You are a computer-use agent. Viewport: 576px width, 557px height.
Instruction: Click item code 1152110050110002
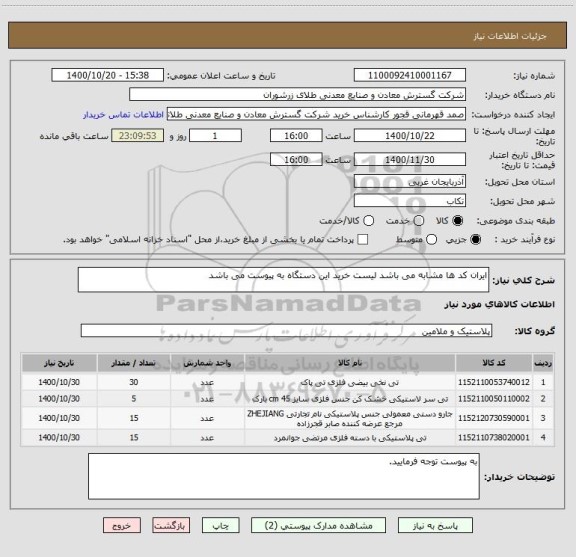[494, 399]
